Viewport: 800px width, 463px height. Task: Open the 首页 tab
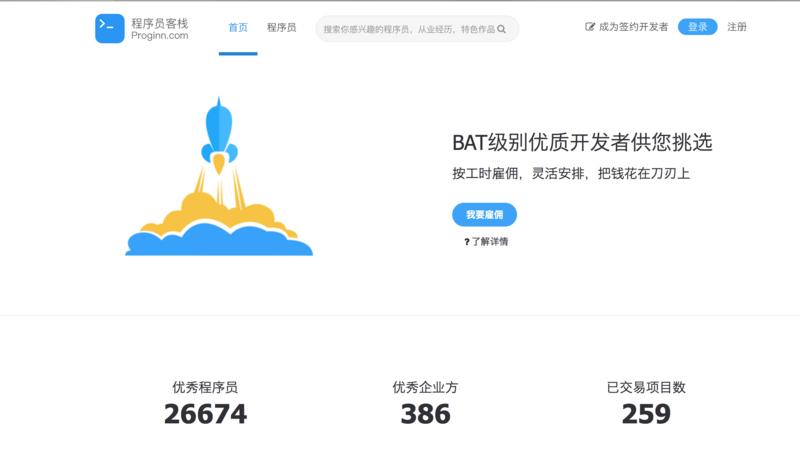pyautogui.click(x=238, y=28)
